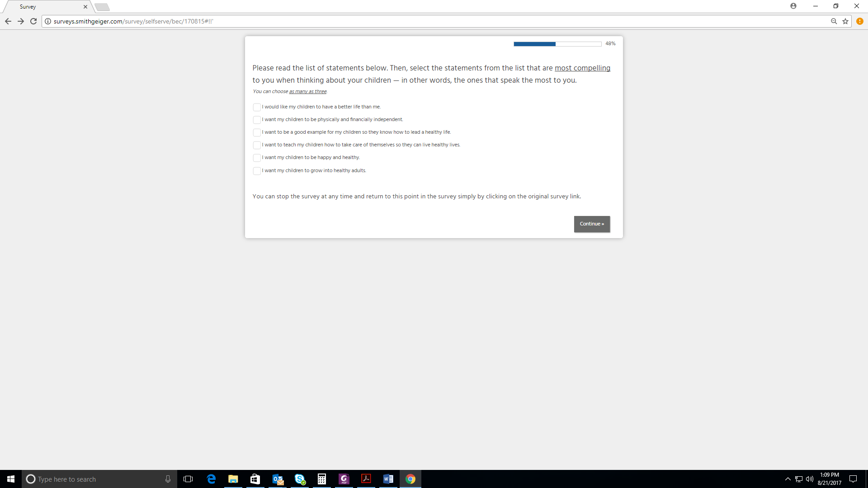This screenshot has height=488, width=868.
Task: Open Chrome user profile icon
Action: pos(793,6)
